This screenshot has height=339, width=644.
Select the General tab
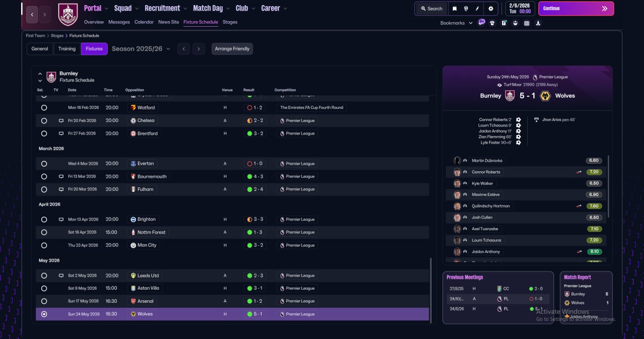[x=40, y=49]
